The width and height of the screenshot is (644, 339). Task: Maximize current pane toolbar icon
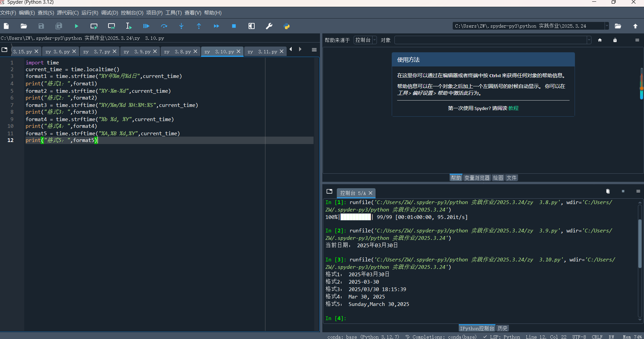coord(252,26)
